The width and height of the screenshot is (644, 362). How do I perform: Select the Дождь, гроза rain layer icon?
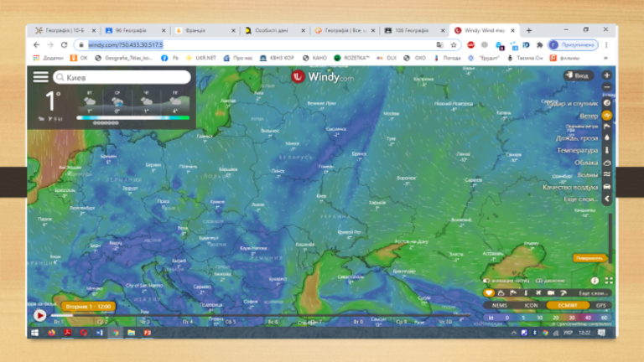607,138
